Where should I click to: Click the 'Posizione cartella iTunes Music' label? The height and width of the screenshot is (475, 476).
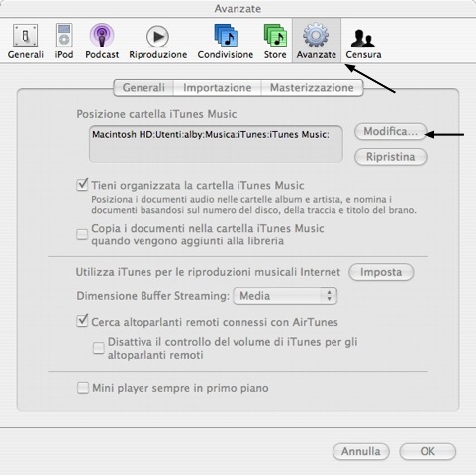[x=156, y=114]
